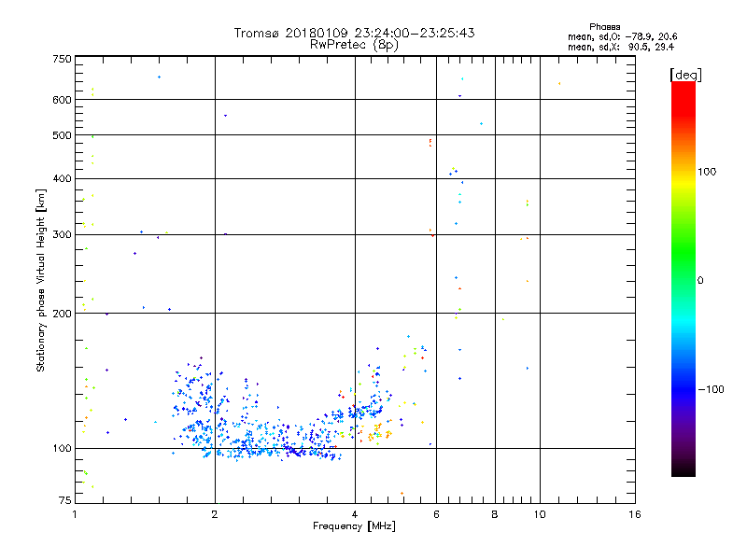
Task: Click the 'RwPretec (8p)' subtitle
Action: coord(354,45)
